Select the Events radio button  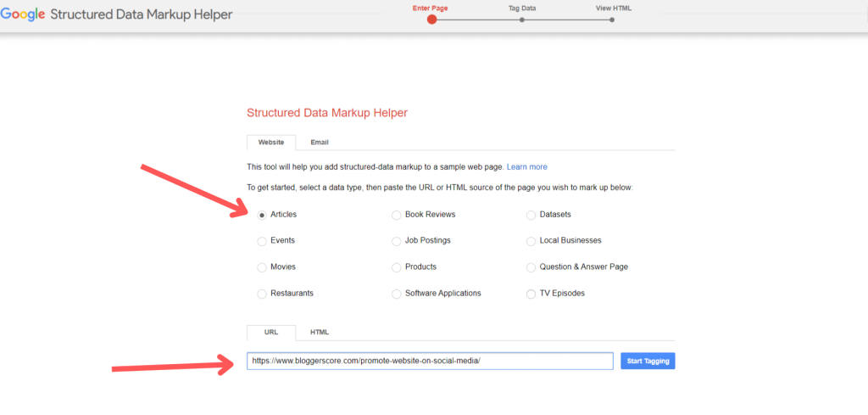point(262,241)
